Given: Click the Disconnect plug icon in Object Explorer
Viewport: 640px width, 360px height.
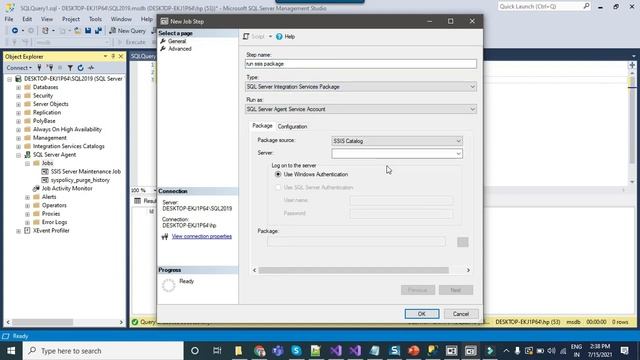Looking at the screenshot, I should (x=50, y=68).
